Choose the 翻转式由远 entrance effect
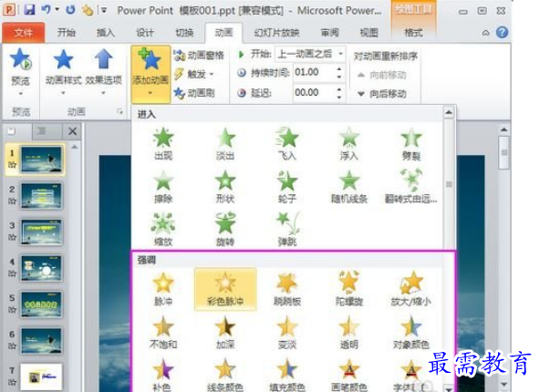 tap(411, 187)
